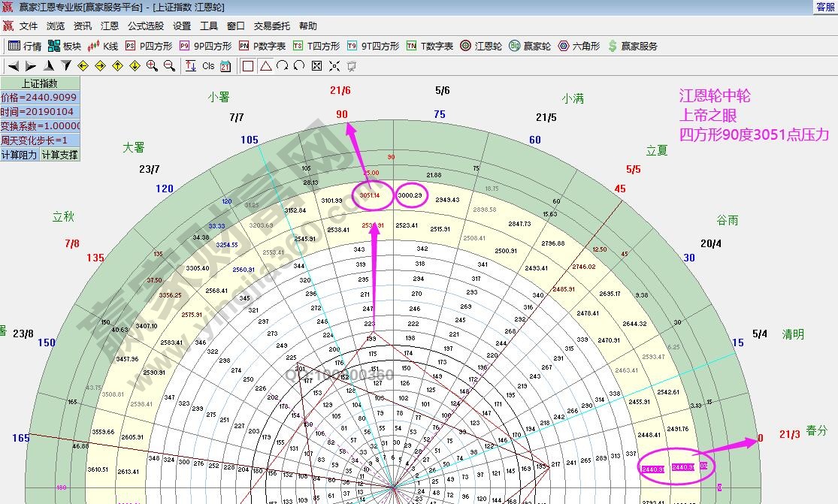This screenshot has height=504, width=838.
Task: Open the 江恩轮 (Gann Wheel) tool icon
Action: click(464, 46)
